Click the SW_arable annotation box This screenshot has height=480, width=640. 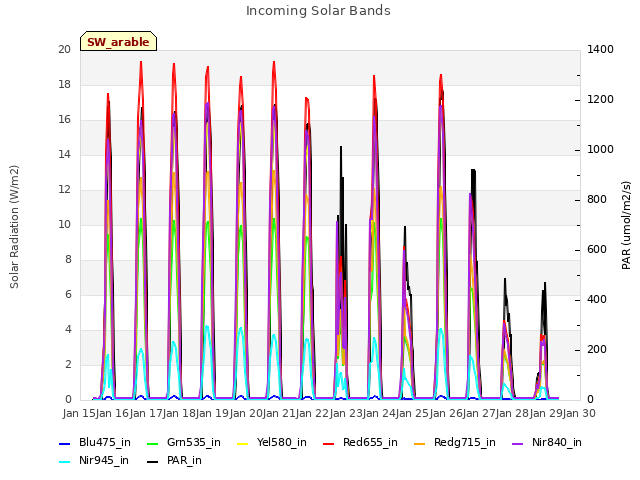118,41
